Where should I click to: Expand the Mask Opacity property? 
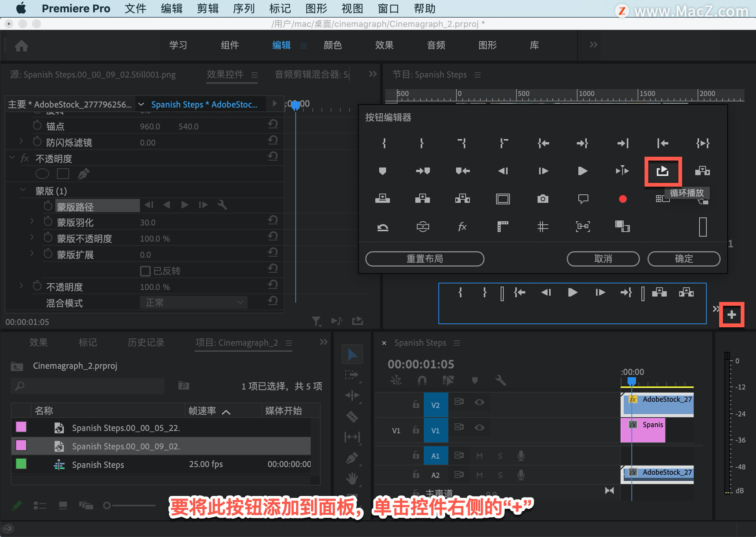pyautogui.click(x=32, y=238)
